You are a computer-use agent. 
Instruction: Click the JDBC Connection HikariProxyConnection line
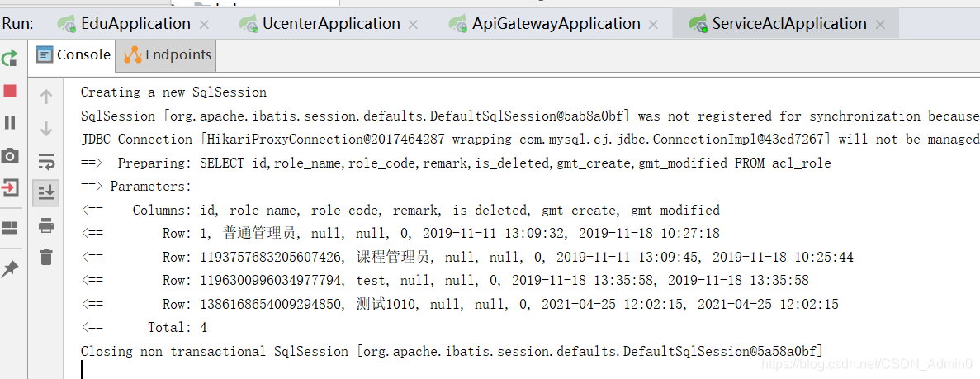point(530,140)
